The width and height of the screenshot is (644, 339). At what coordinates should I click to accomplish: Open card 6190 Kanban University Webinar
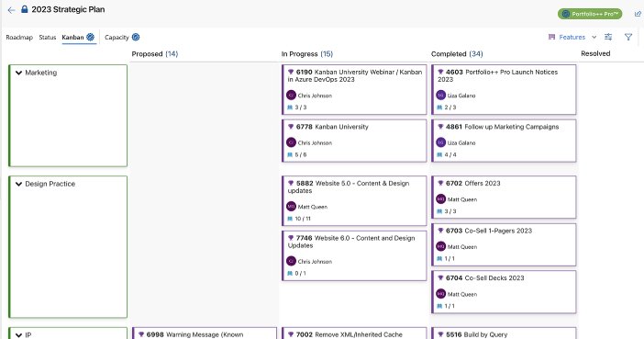click(354, 89)
